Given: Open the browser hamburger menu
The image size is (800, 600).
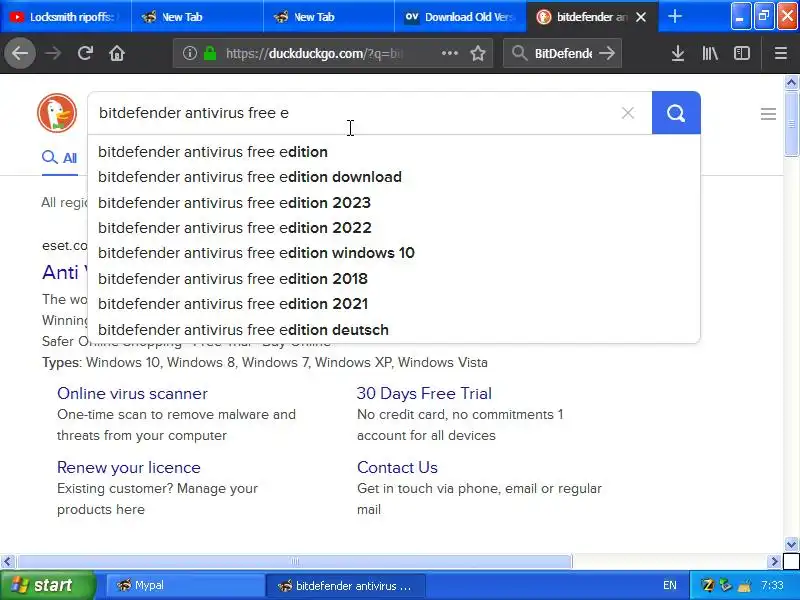Looking at the screenshot, I should (x=781, y=53).
